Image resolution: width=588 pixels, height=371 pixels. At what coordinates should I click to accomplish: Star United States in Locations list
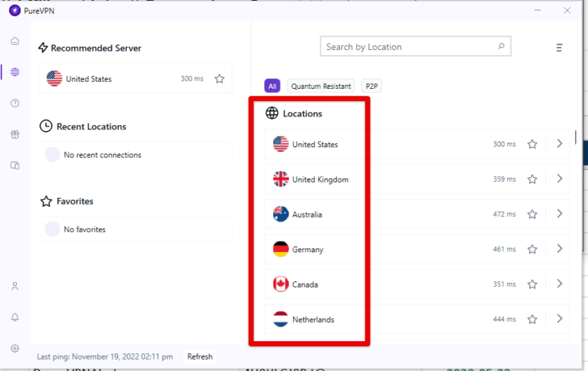coord(532,144)
